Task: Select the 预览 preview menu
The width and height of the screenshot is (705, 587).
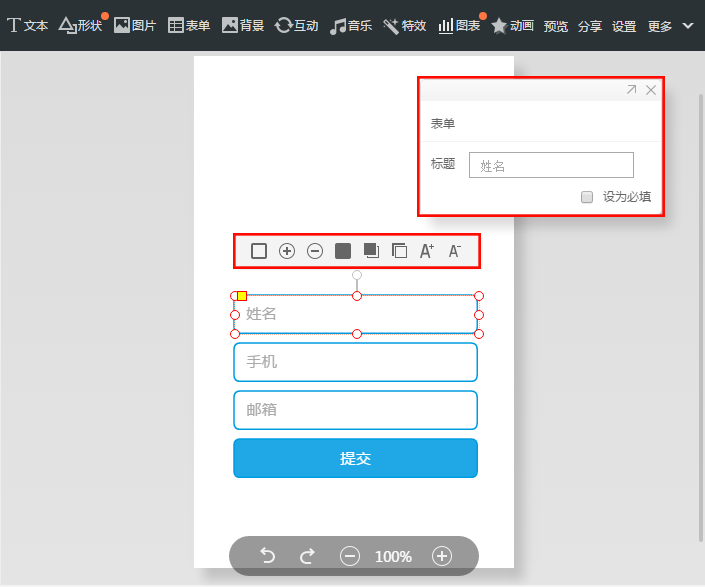Action: (556, 26)
